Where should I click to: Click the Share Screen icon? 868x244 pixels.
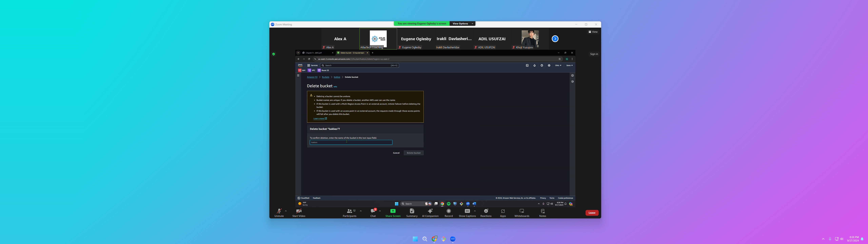[x=393, y=211]
